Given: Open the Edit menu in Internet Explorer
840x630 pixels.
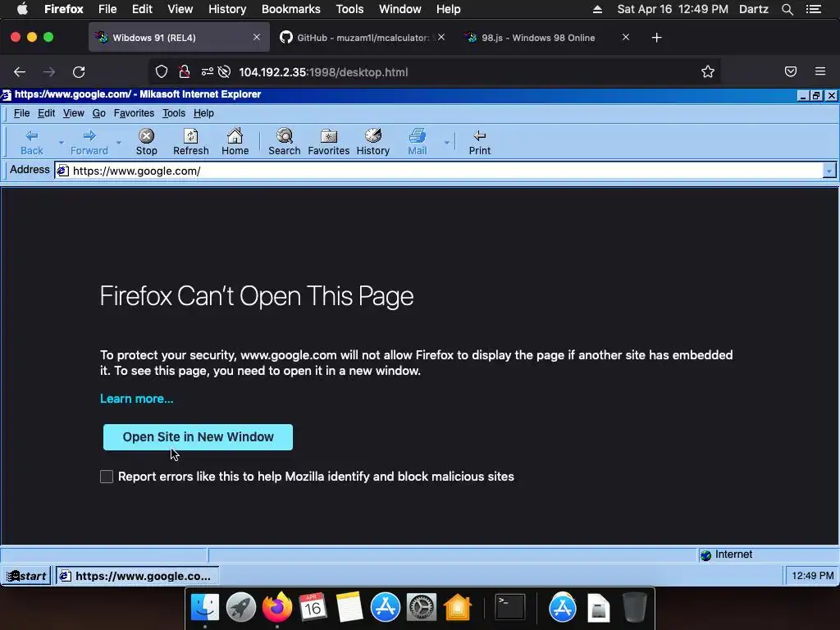Looking at the screenshot, I should coord(46,113).
